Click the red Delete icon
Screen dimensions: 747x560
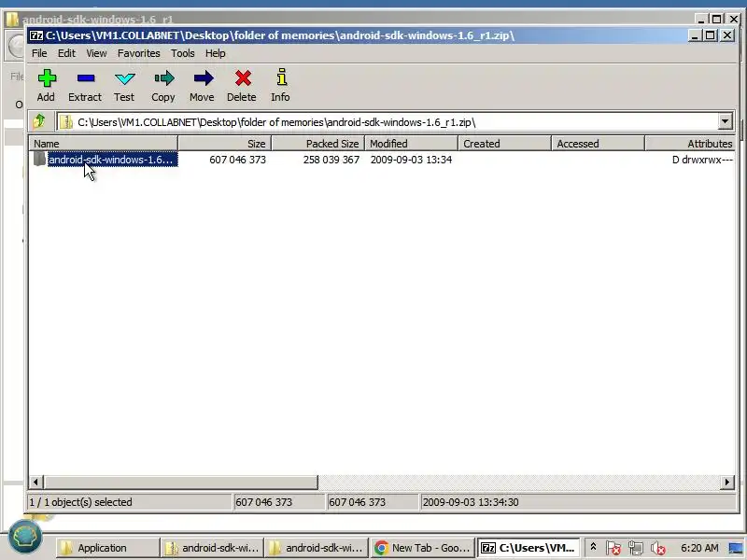coord(243,78)
